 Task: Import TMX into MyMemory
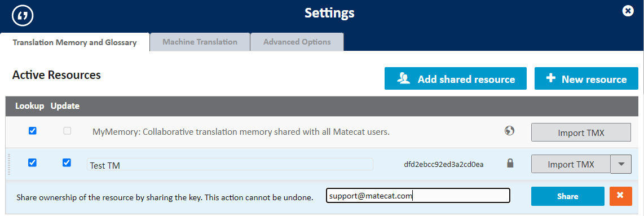[x=581, y=133]
